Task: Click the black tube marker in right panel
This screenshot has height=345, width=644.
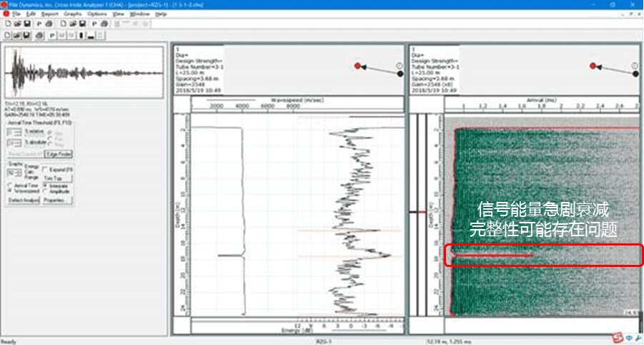Action: 634,73
